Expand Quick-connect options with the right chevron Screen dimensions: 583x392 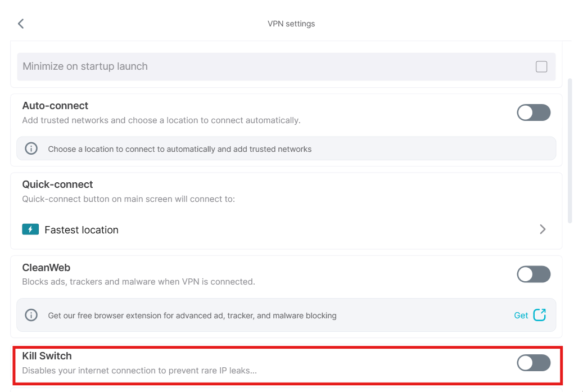[x=543, y=229]
